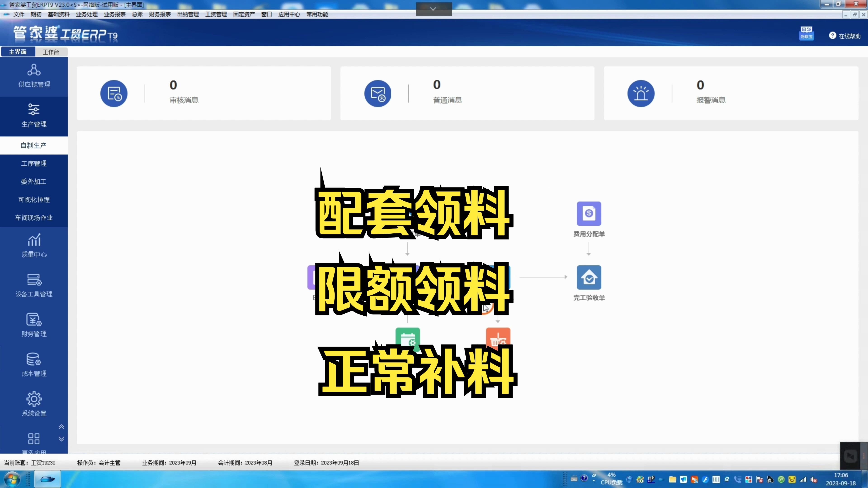Expand more sidebar items via double-down chevron
Screen dimensions: 868x488
[61, 439]
